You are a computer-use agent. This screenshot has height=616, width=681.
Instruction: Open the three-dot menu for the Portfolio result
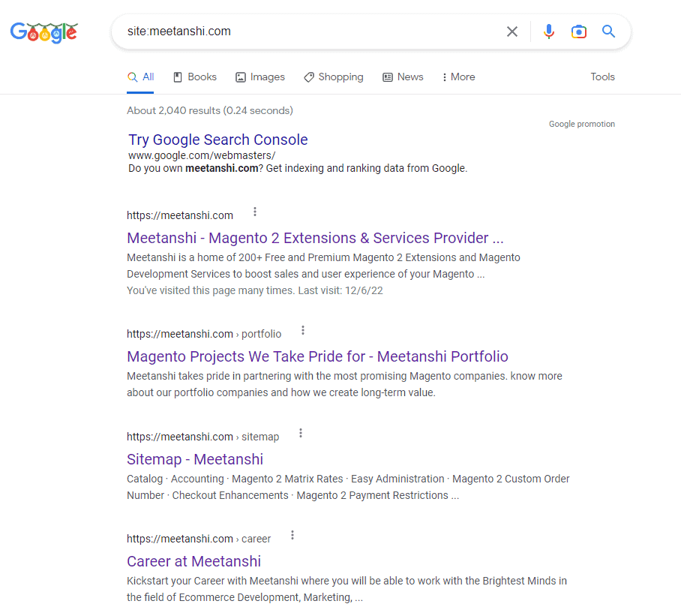[x=302, y=330]
